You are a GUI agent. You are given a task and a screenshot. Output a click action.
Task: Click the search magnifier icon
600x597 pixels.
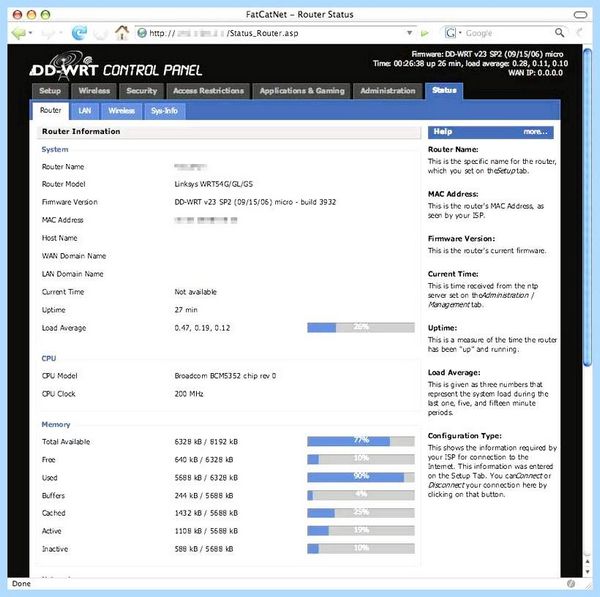pos(559,33)
